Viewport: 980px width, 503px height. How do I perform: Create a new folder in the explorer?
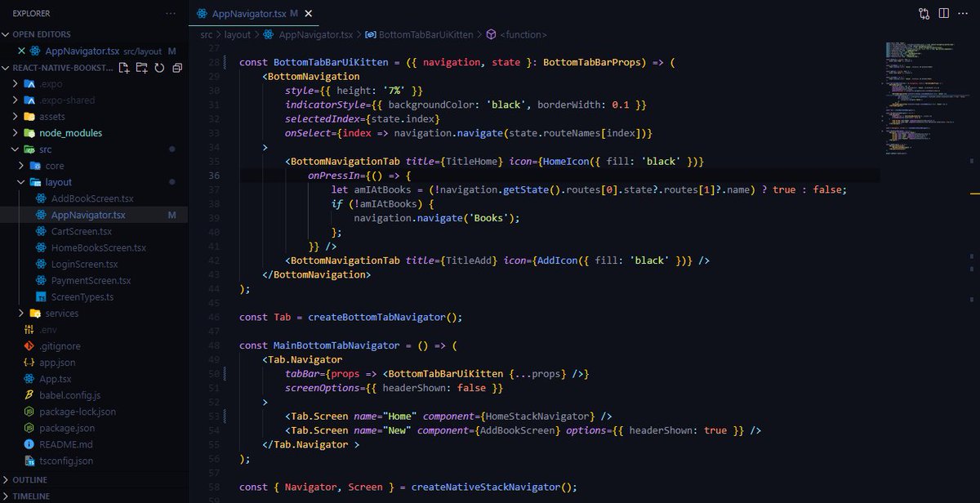click(142, 68)
